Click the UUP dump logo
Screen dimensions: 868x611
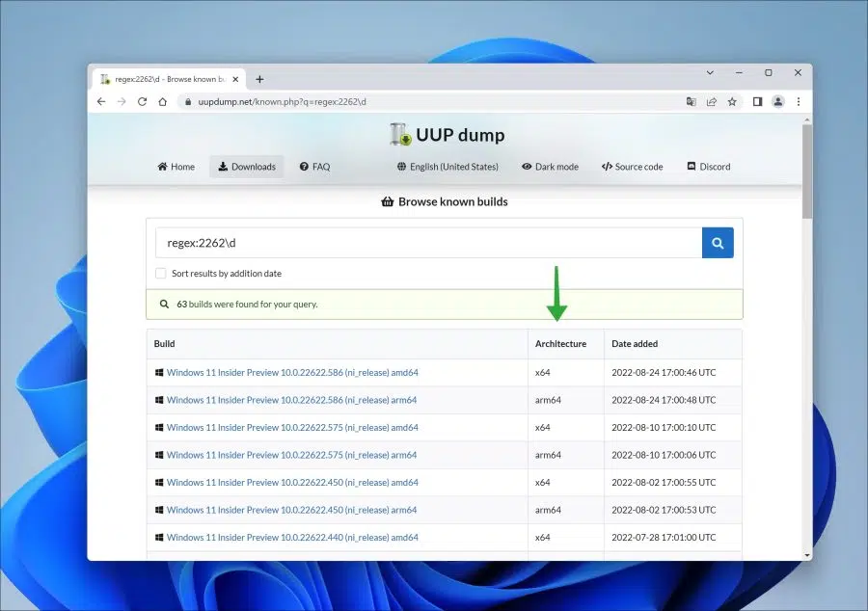pos(447,135)
